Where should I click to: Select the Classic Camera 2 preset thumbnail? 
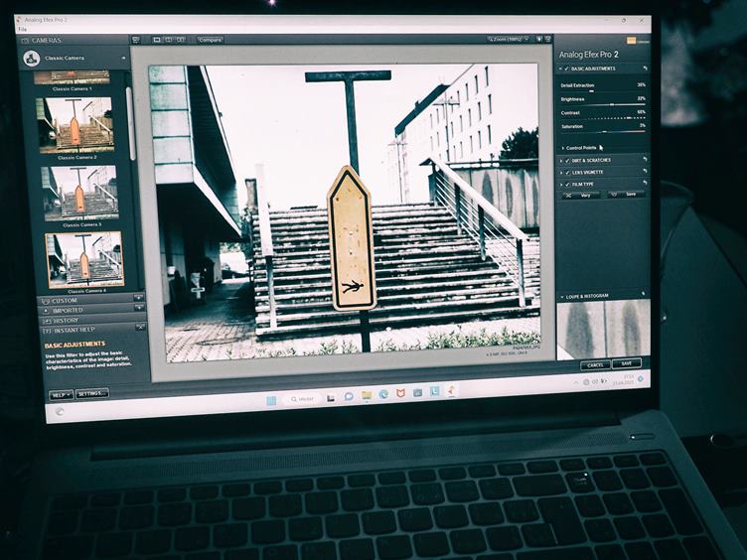tap(75, 125)
